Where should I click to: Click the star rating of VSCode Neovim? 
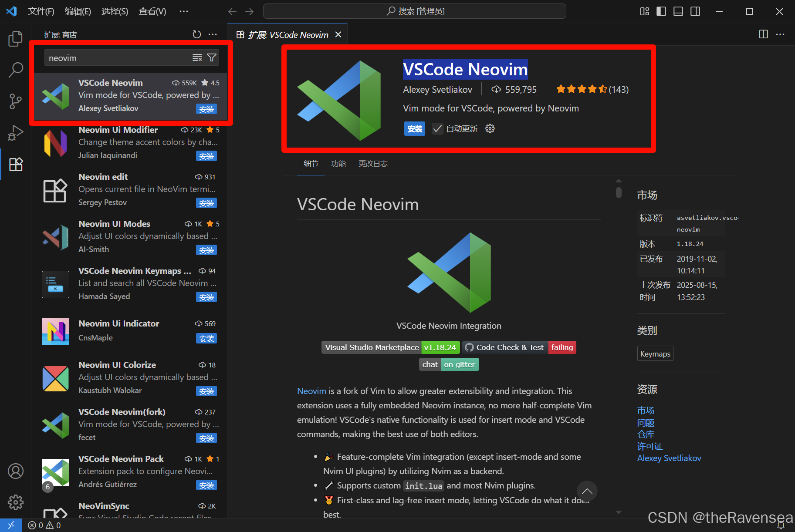click(x=592, y=89)
